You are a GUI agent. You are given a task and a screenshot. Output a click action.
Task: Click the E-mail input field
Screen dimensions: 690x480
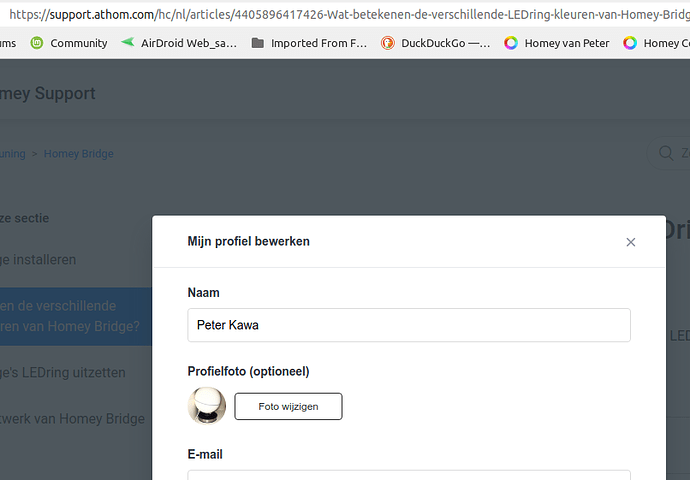[x=409, y=475]
